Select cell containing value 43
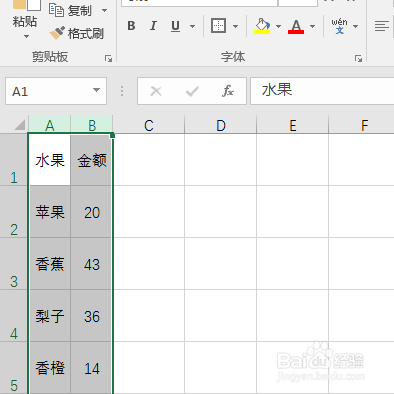 click(92, 264)
